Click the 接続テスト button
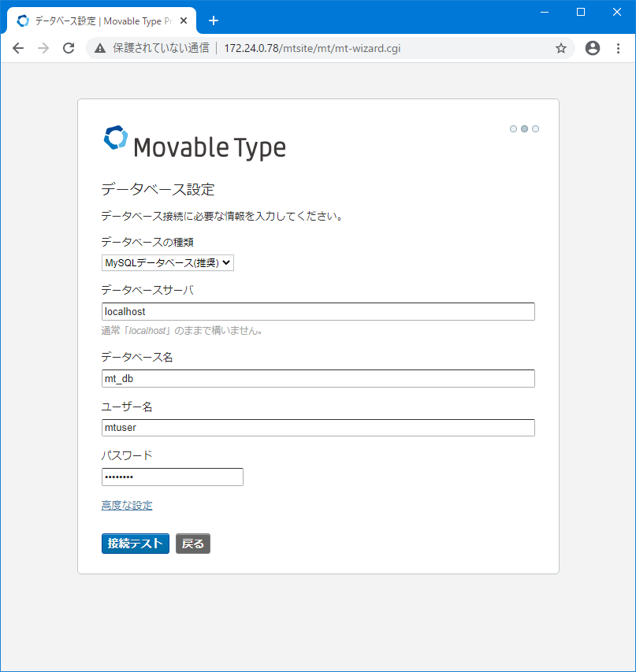Image resolution: width=636 pixels, height=672 pixels. coord(135,543)
